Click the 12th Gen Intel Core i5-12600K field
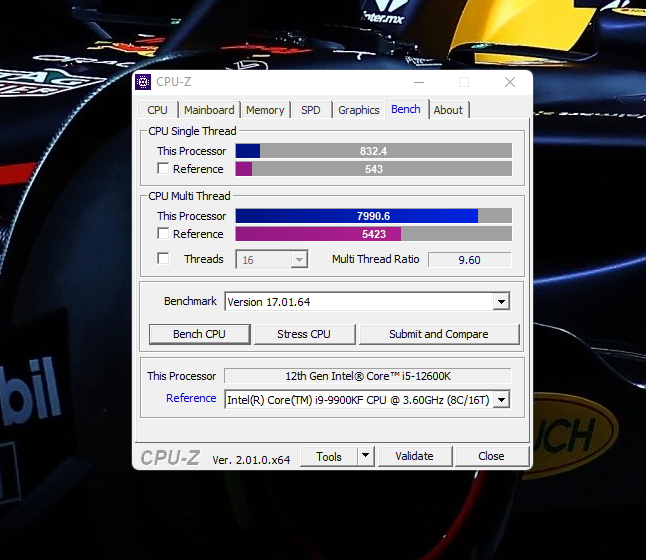The height and width of the screenshot is (560, 646). pyautogui.click(x=368, y=376)
